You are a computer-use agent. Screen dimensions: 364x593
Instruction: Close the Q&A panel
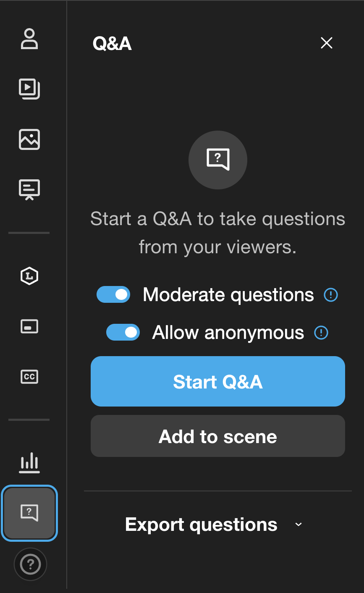(326, 43)
